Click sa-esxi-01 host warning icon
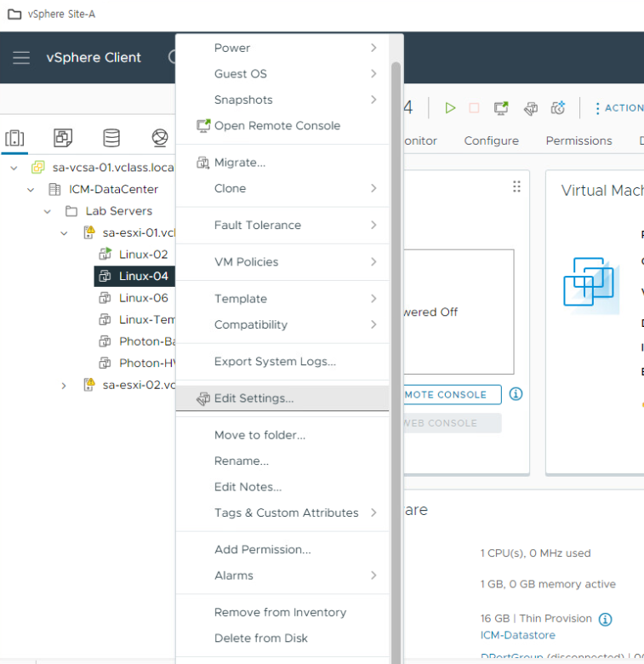The height and width of the screenshot is (664, 644). click(x=89, y=232)
